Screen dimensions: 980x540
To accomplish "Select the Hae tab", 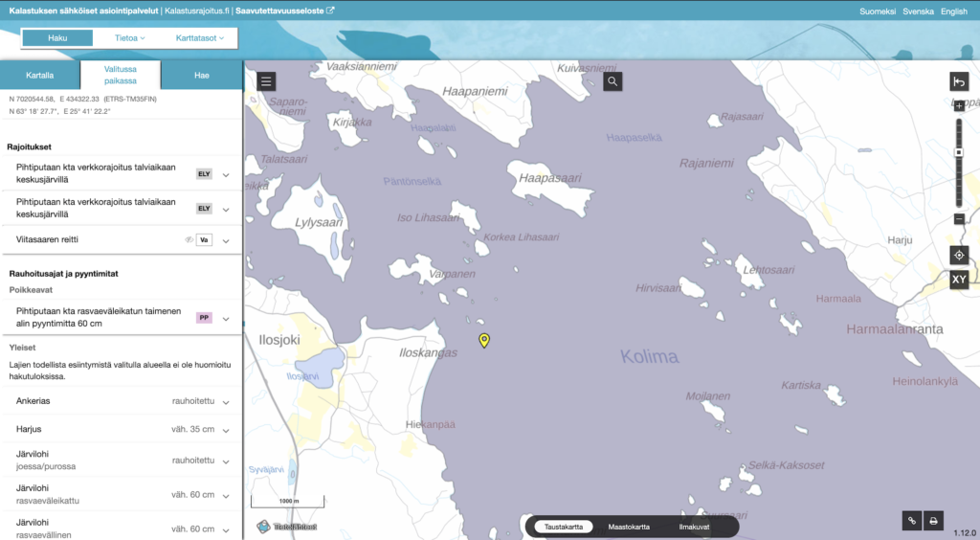I will 201,75.
